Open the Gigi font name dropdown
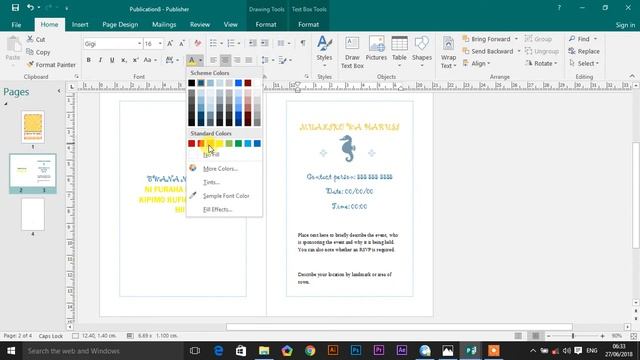 point(139,44)
